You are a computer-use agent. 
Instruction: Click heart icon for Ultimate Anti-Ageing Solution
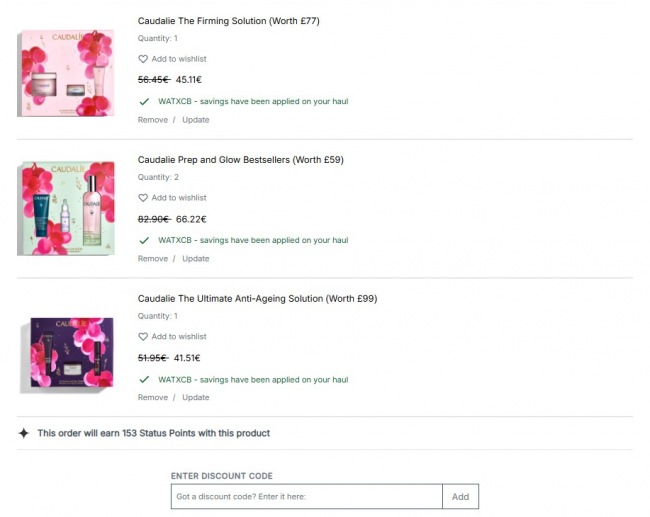[x=143, y=337]
